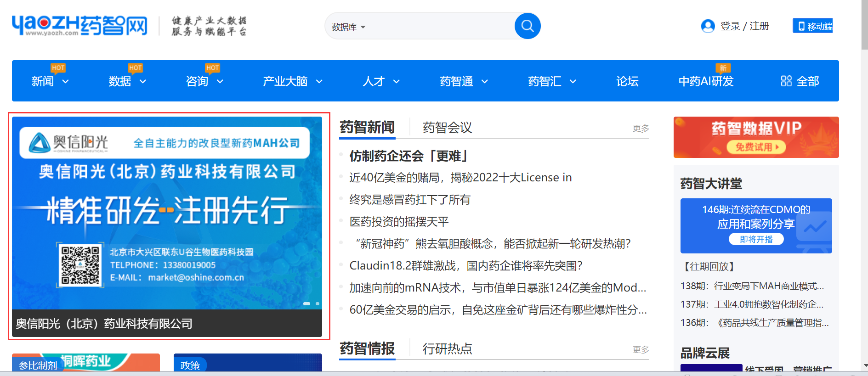Click the HOT badge above 咨询
This screenshot has height=376, width=868.
click(x=213, y=68)
